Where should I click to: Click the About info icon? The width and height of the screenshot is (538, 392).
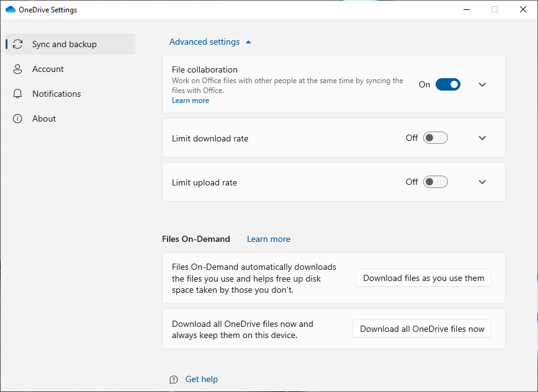[x=18, y=118]
